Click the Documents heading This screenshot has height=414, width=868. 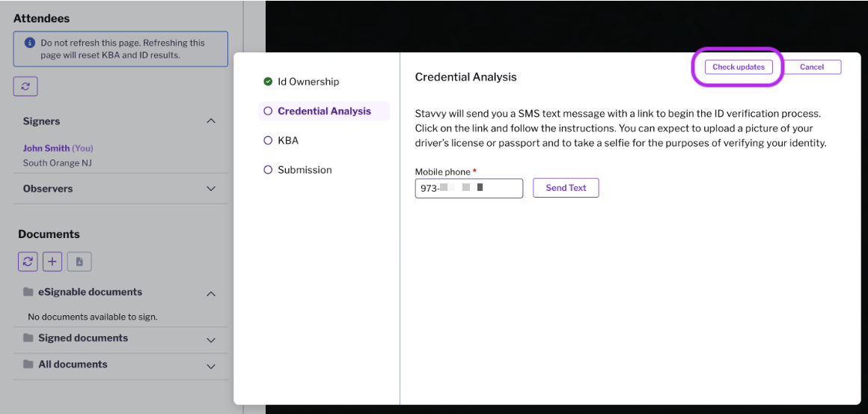[x=49, y=234]
